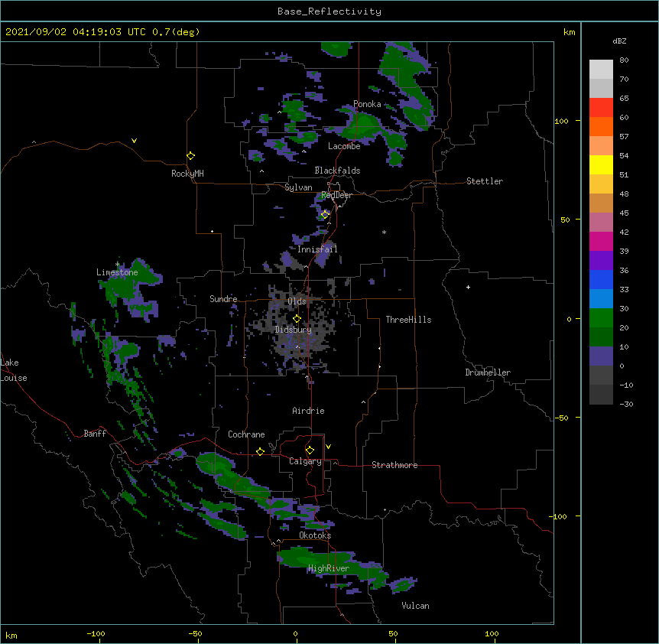Click the bright green 30 dBZ legend swatch
Screen dimensions: 659x644
[601, 318]
